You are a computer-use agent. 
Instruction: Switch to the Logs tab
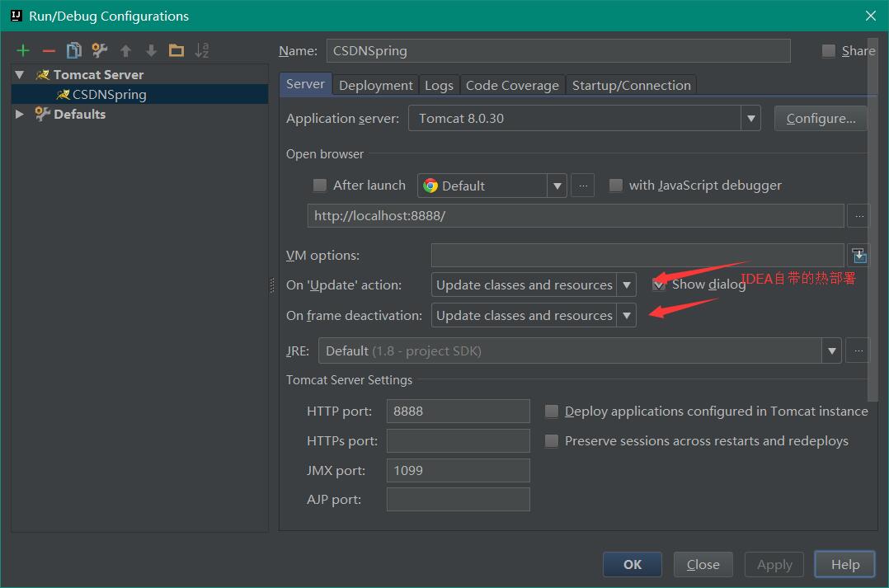(x=439, y=85)
